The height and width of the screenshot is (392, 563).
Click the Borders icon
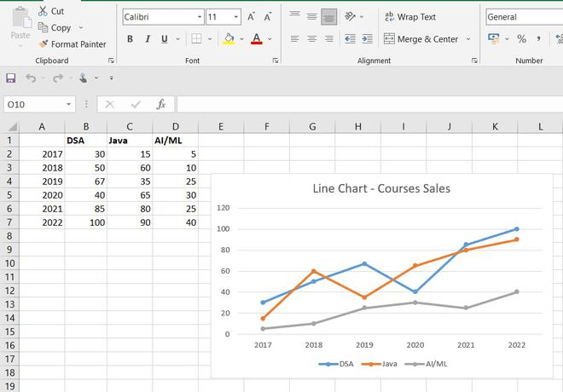(x=196, y=38)
